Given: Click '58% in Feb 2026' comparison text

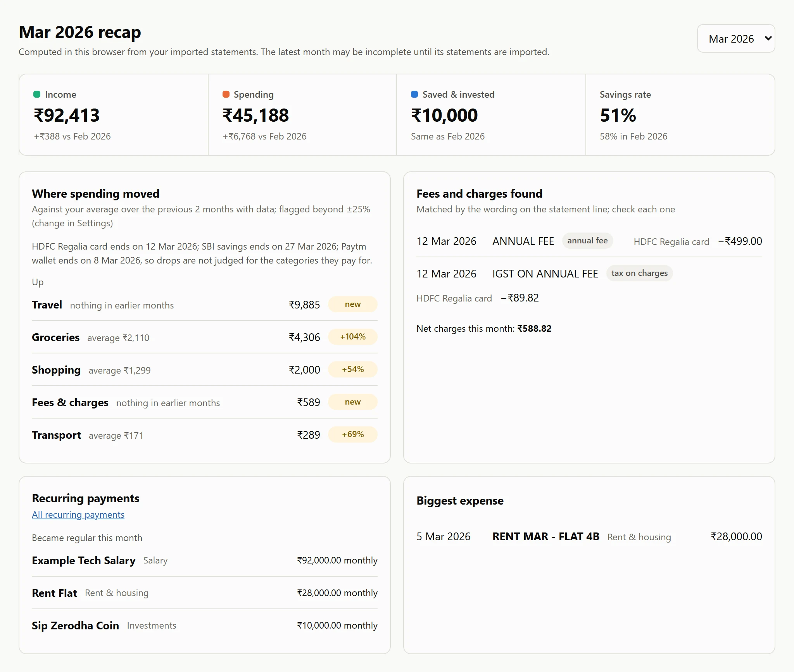Looking at the screenshot, I should pyautogui.click(x=633, y=136).
